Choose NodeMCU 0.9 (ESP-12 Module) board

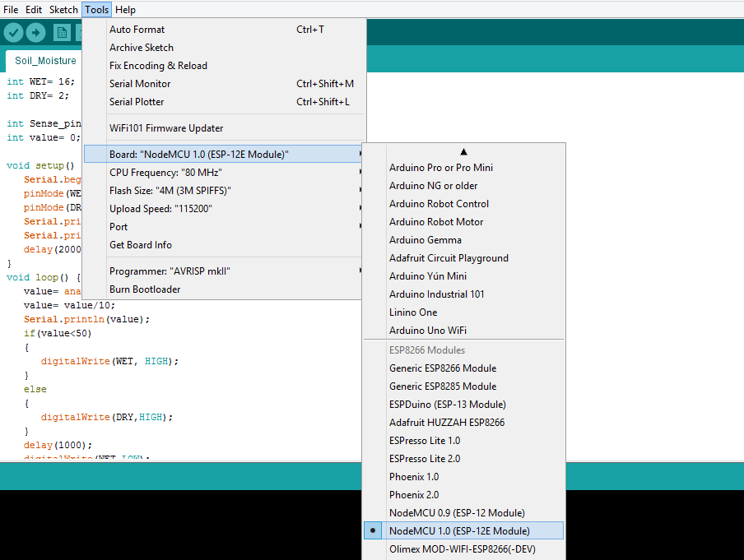point(457,513)
